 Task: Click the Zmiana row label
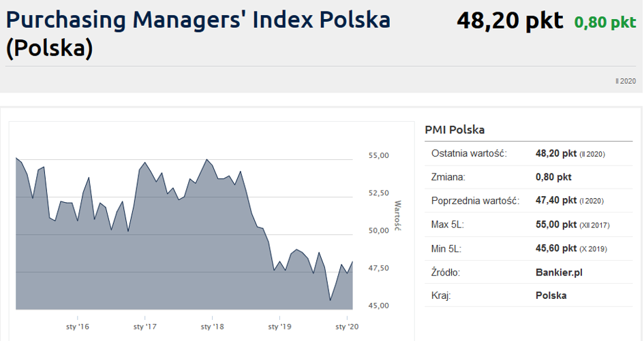pos(448,177)
